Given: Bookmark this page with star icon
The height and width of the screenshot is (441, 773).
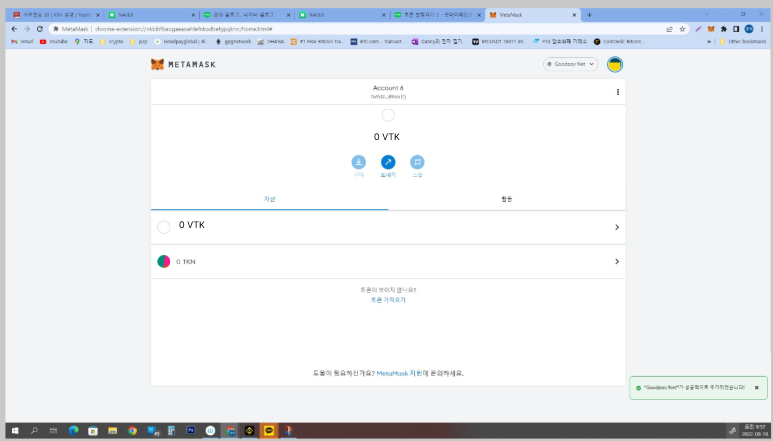Looking at the screenshot, I should coord(682,29).
